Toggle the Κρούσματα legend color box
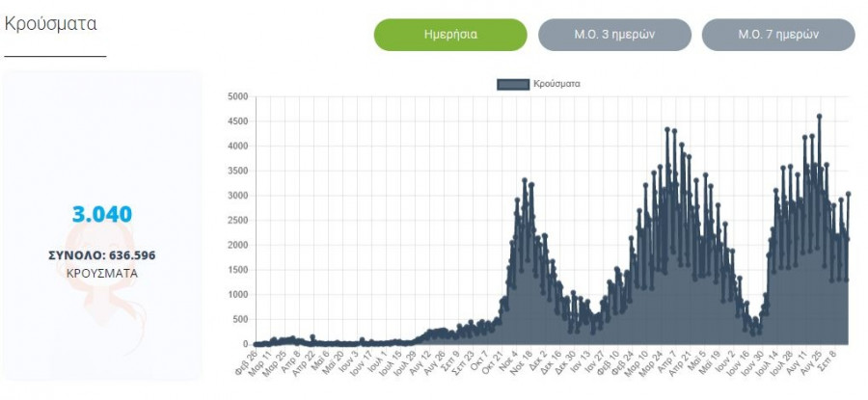The height and width of the screenshot is (400, 868). pos(513,85)
